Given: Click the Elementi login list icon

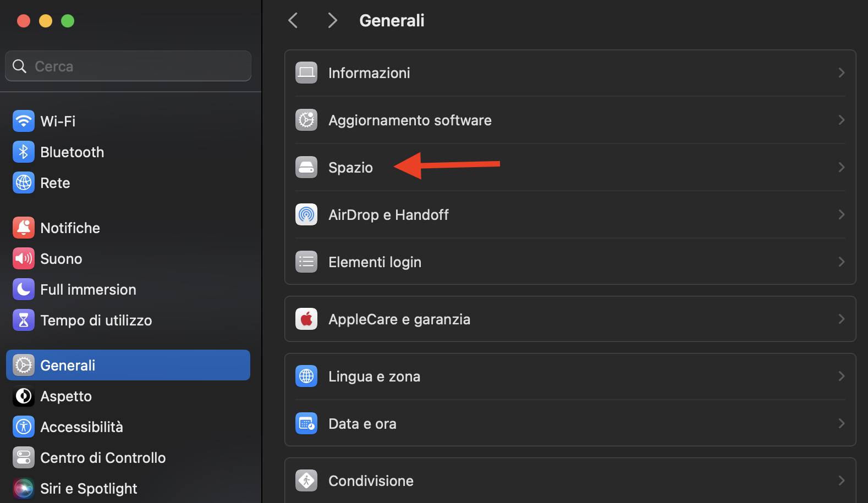Looking at the screenshot, I should (306, 262).
